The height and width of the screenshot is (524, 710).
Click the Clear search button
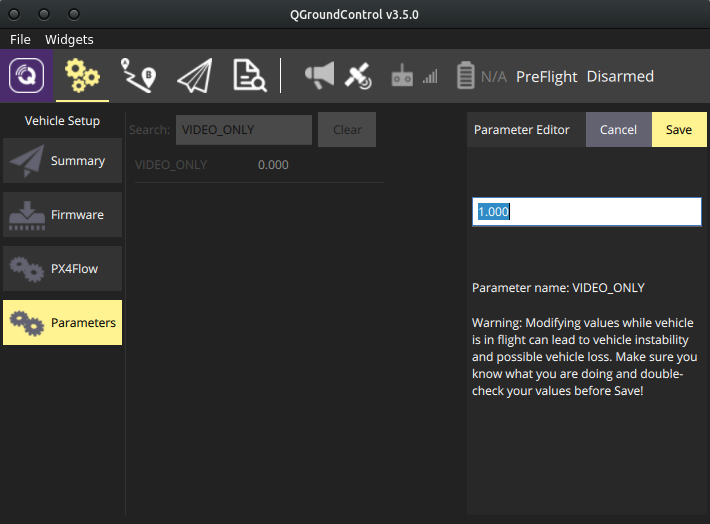point(347,130)
